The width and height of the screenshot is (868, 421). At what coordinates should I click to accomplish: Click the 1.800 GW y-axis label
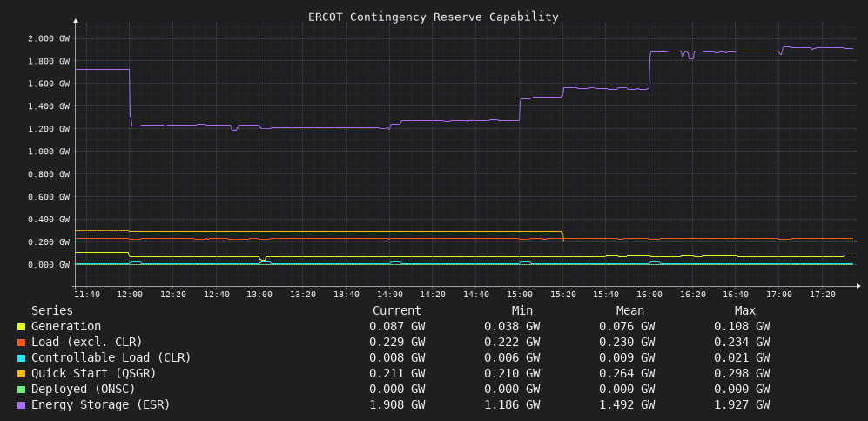click(x=49, y=61)
